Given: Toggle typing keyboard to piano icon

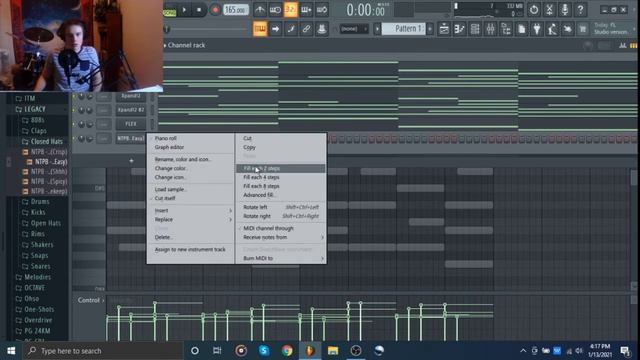Looking at the screenshot, I should point(260,29).
